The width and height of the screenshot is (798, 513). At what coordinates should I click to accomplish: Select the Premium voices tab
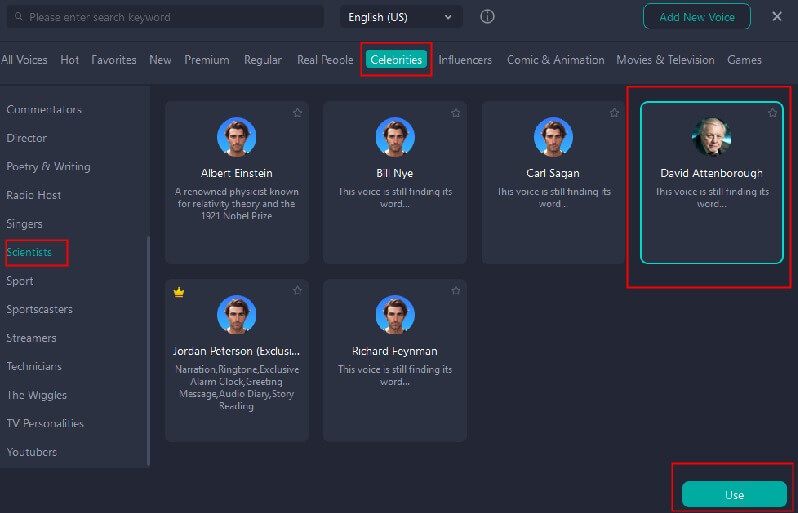pos(207,60)
